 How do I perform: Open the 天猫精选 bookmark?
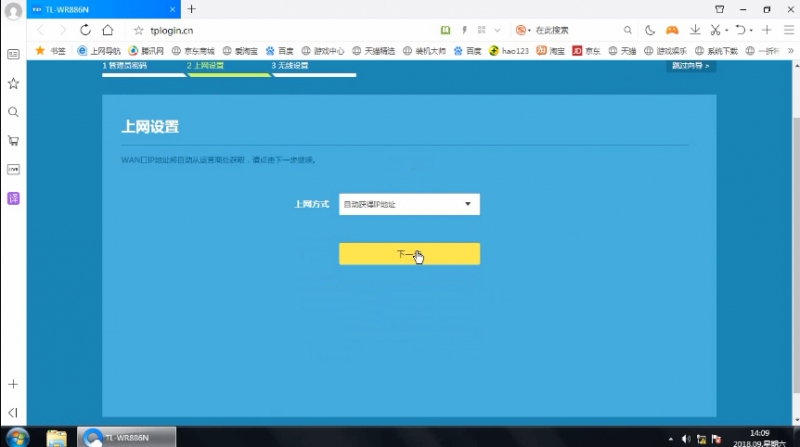tap(373, 51)
